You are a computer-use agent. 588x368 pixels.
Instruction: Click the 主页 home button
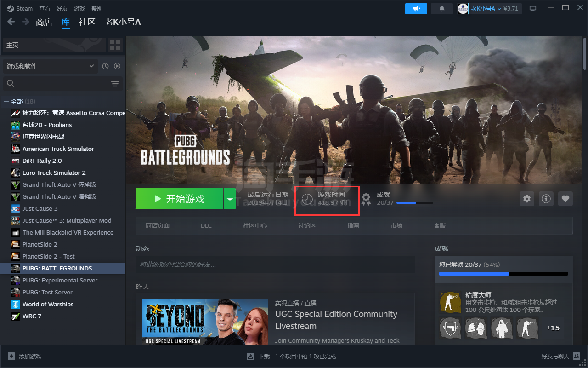coord(54,45)
